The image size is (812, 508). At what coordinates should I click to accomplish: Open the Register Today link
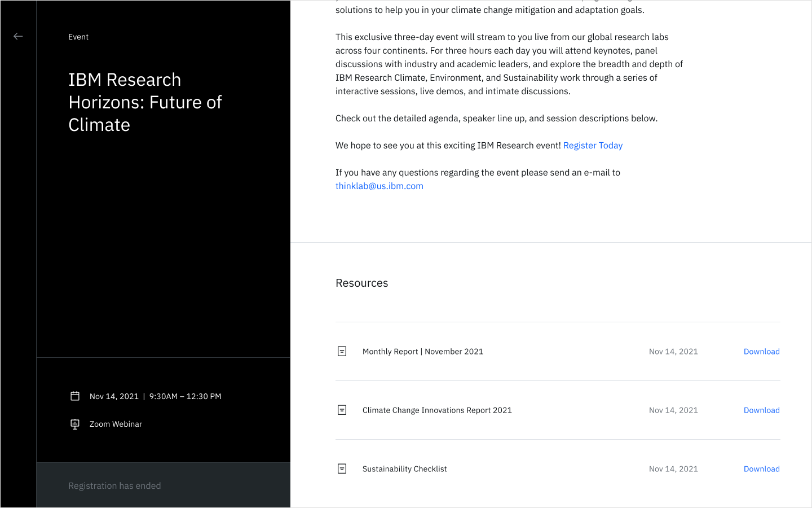(x=593, y=145)
